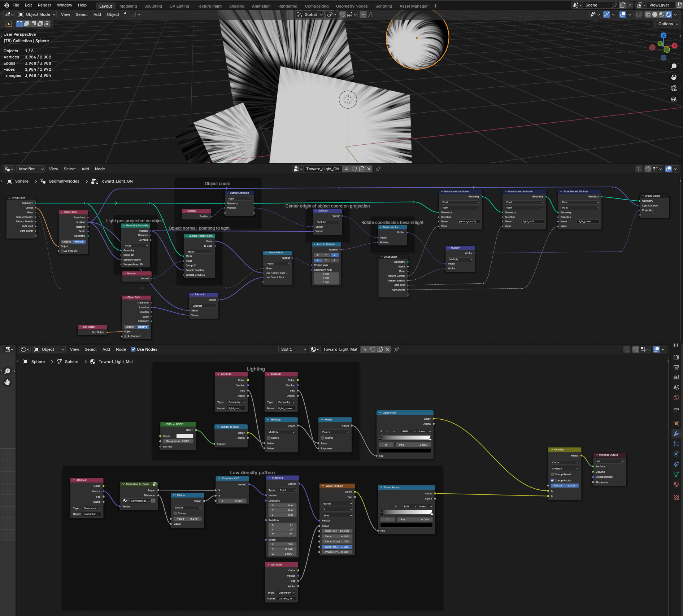
Task: Click the Blender logo icon
Action: click(x=6, y=5)
